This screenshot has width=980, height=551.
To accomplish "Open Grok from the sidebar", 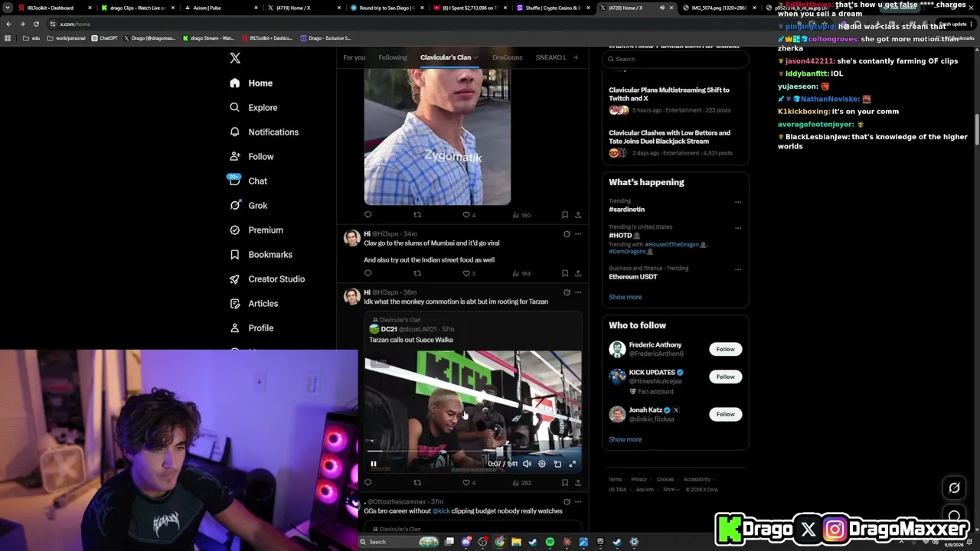I will pyautogui.click(x=248, y=206).
